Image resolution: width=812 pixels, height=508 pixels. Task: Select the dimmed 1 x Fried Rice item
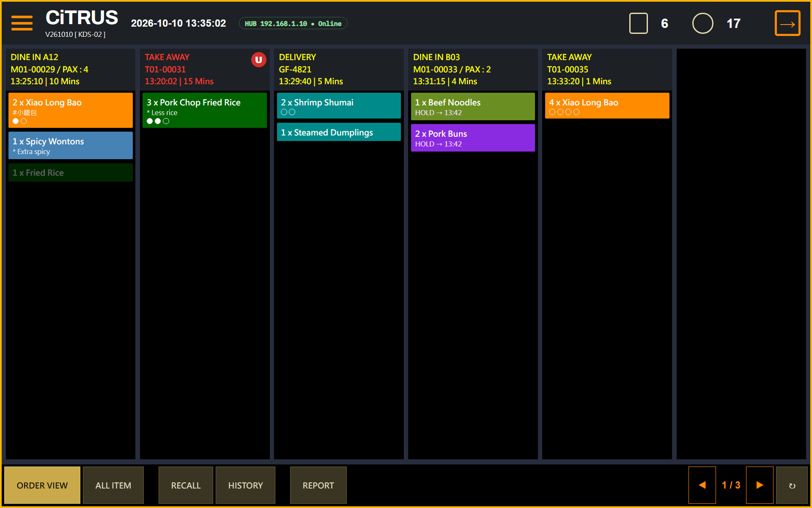point(71,172)
